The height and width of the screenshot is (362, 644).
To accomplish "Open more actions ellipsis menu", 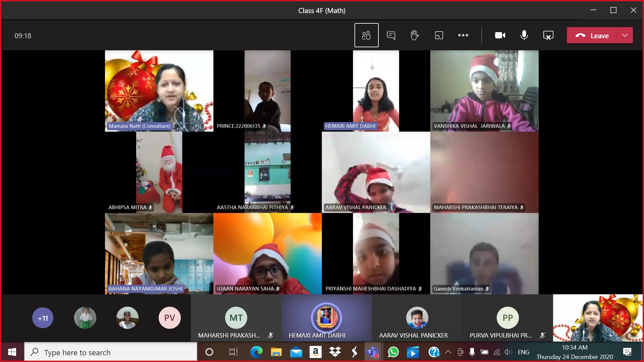I will coord(463,35).
